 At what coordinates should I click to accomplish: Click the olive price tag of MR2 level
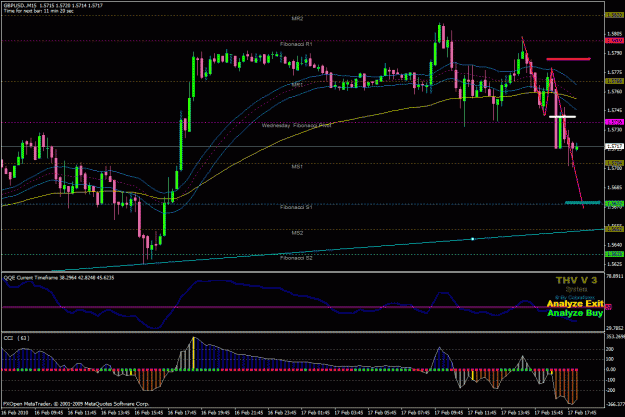[x=614, y=15]
